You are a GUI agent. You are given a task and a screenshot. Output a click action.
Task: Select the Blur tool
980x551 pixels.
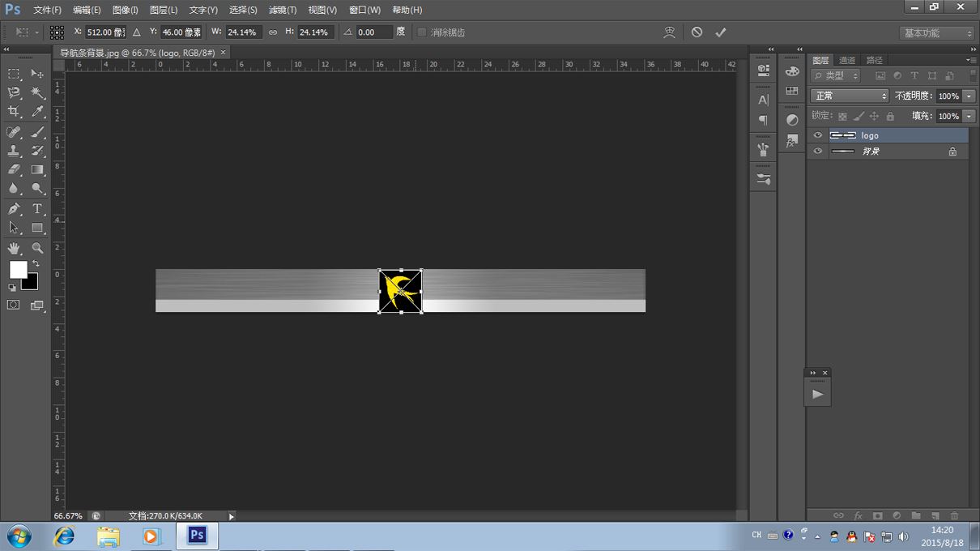pyautogui.click(x=14, y=189)
